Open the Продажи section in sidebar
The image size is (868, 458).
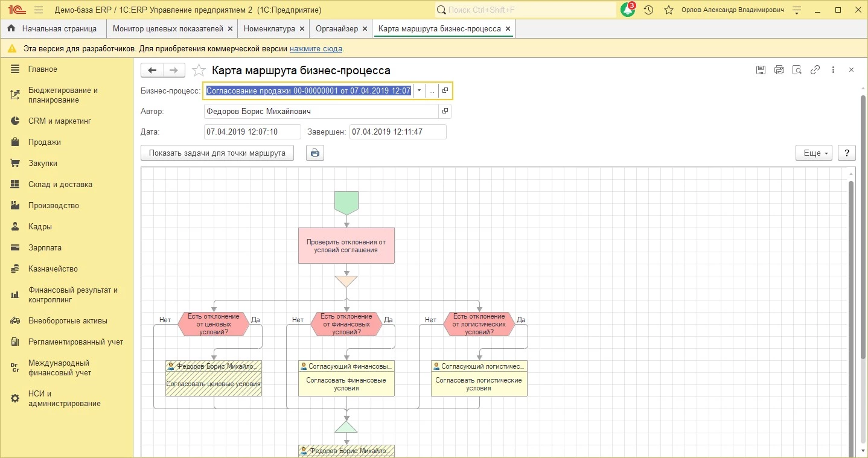[44, 142]
